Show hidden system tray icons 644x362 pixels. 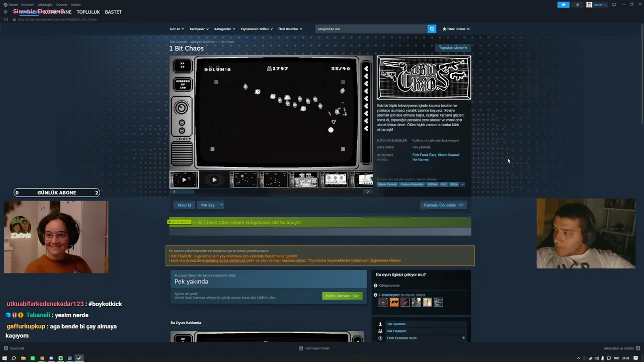tap(579, 358)
